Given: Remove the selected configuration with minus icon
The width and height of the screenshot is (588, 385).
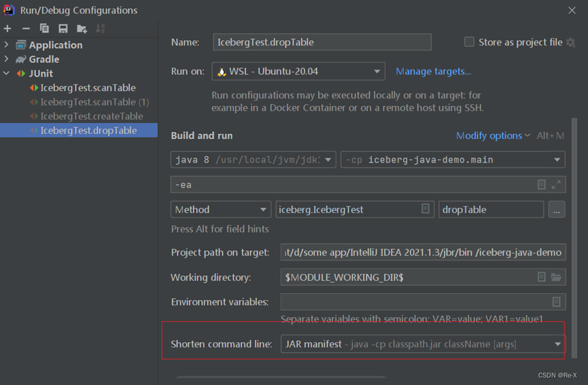Looking at the screenshot, I should (26, 29).
